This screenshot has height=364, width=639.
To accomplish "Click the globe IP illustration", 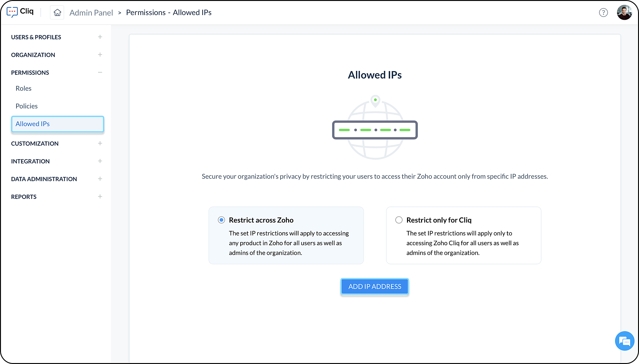I will click(x=375, y=128).
